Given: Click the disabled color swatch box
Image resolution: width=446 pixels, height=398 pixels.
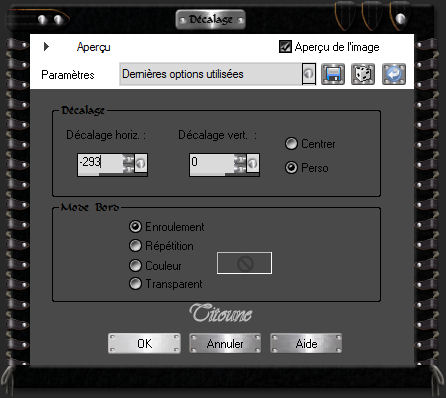Looking at the screenshot, I should (244, 263).
